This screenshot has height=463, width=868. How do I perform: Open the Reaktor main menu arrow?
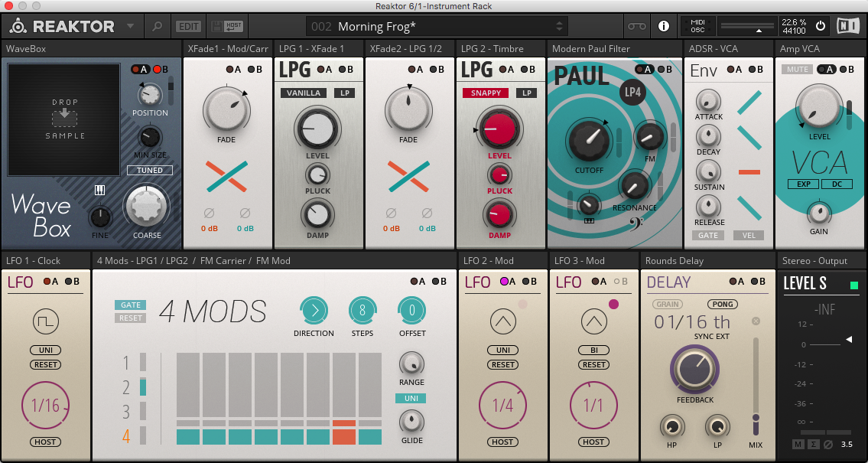[x=130, y=26]
